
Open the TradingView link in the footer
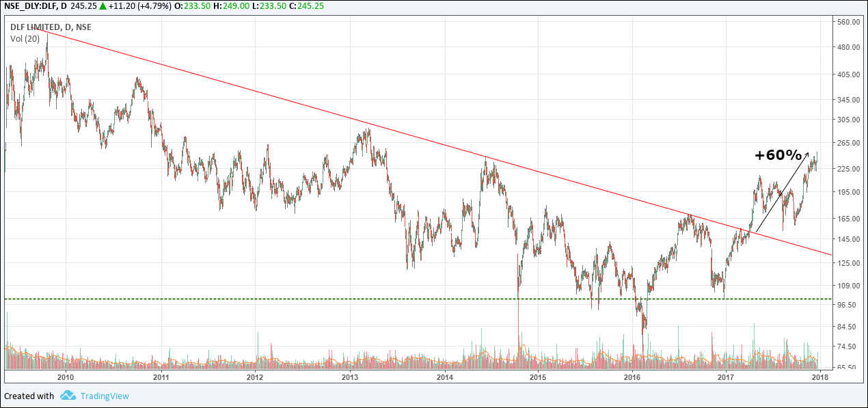104,396
